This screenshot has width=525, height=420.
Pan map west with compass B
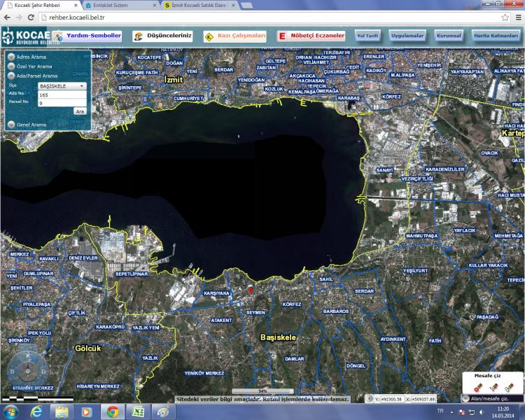point(13,372)
